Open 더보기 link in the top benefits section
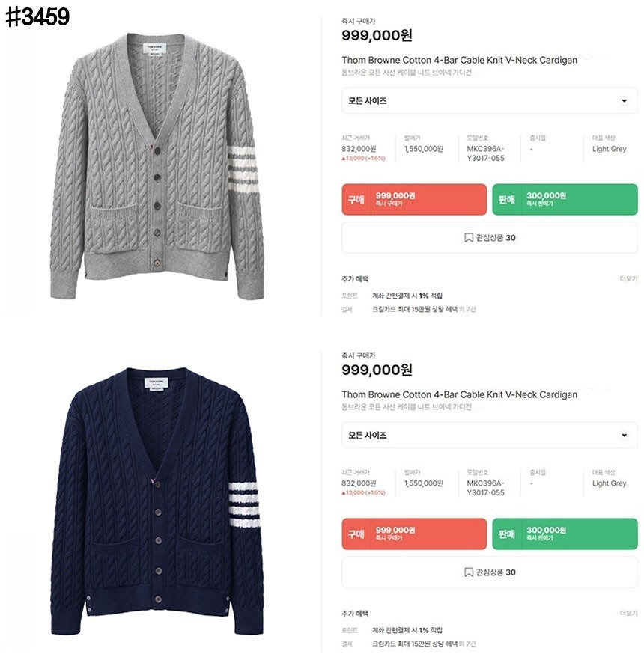This screenshot has width=644, height=669. 628,278
